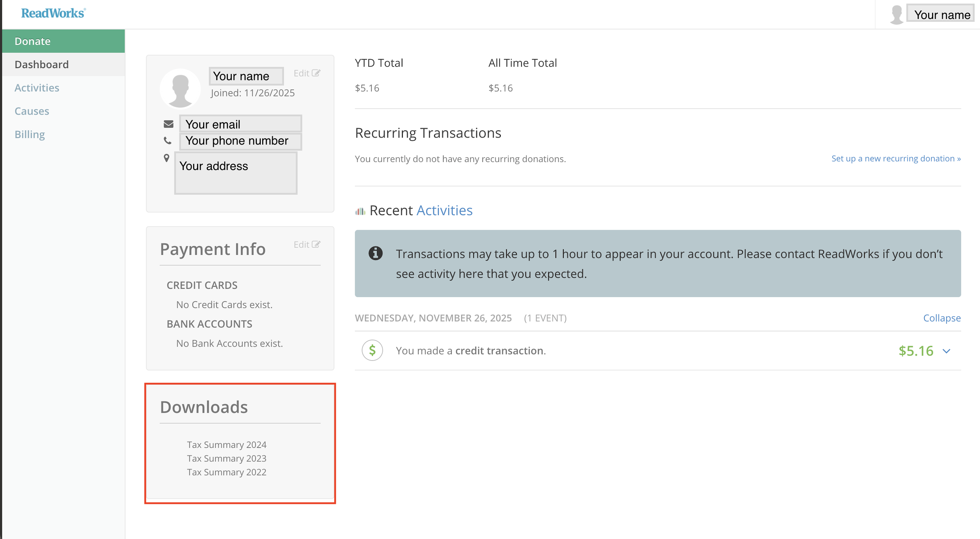
Task: Edit Payment Info
Action: [307, 244]
